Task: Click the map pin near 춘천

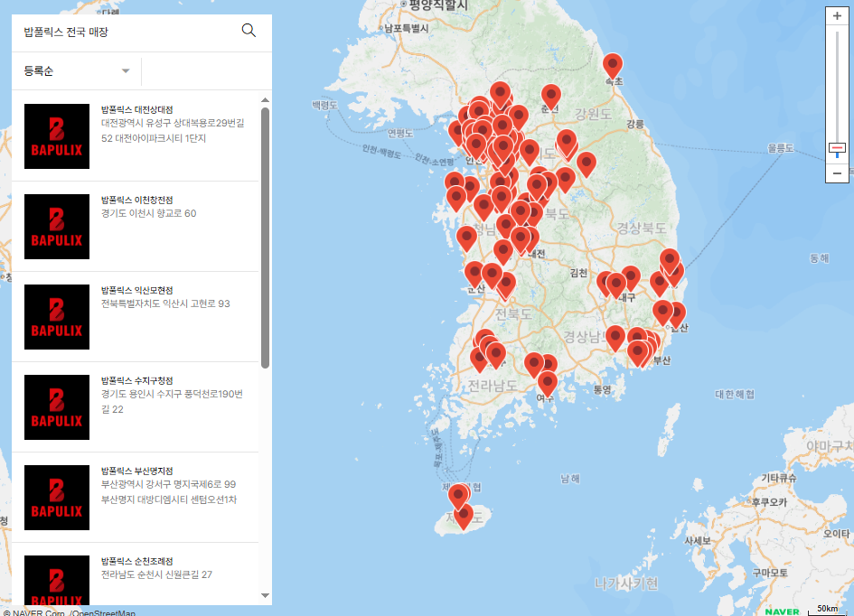Action: pos(550,96)
